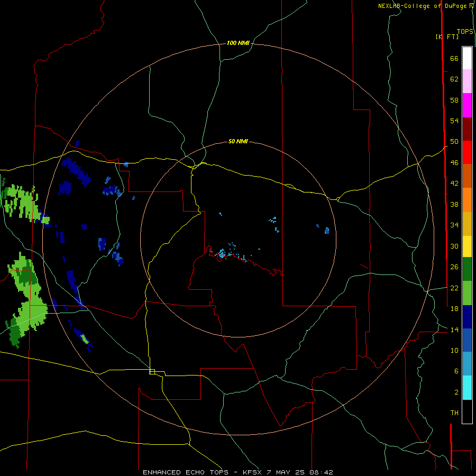Select the bright red legend swatch
Screen dimensions: 476x476
click(467, 152)
